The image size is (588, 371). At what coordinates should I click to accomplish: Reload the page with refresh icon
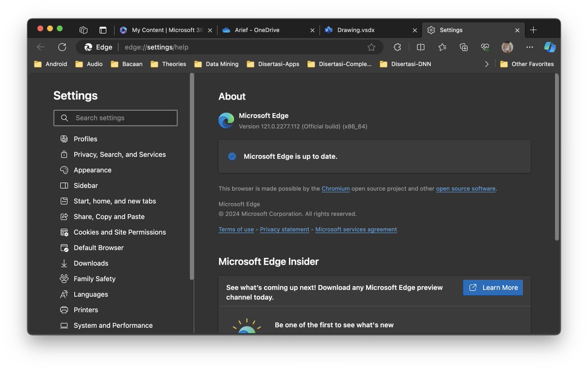pos(62,47)
